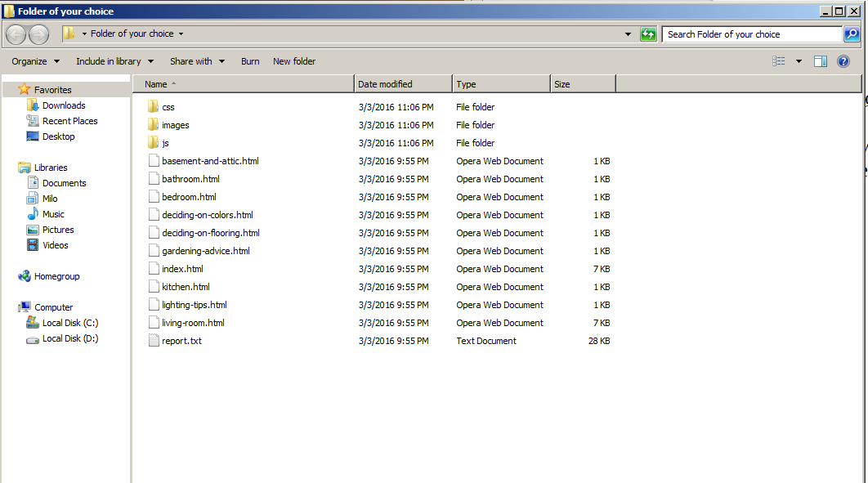Viewport: 868px width, 483px height.
Task: Click the change view icon
Action: click(x=779, y=61)
